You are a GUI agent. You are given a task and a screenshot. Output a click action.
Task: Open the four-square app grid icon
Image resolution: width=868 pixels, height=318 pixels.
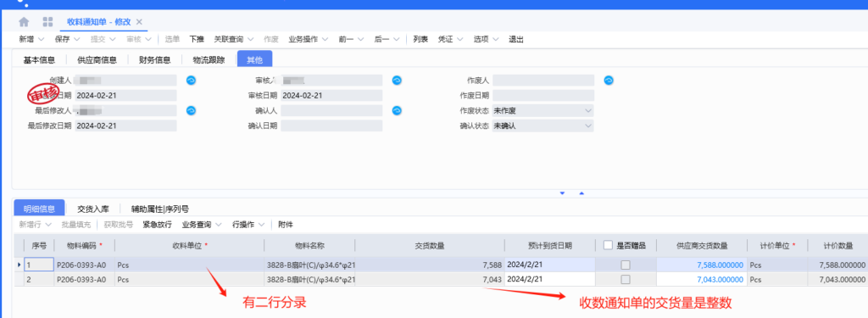coord(48,22)
